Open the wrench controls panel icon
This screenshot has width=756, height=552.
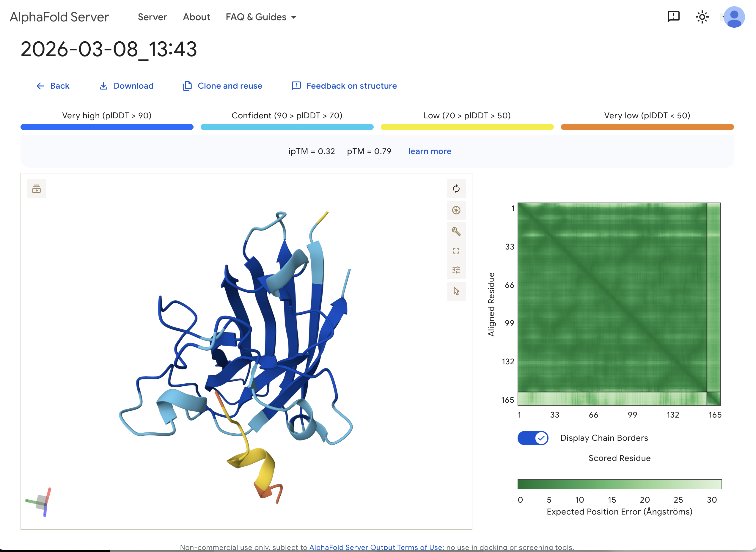click(x=456, y=231)
